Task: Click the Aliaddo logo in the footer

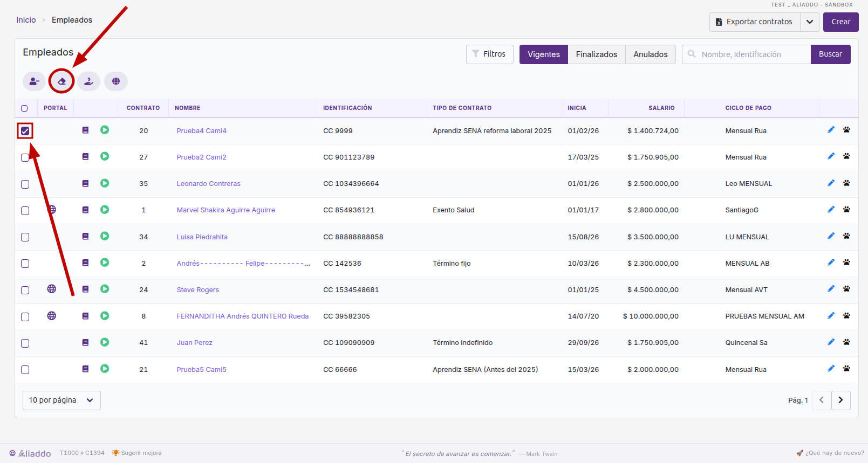Action: [x=30, y=453]
